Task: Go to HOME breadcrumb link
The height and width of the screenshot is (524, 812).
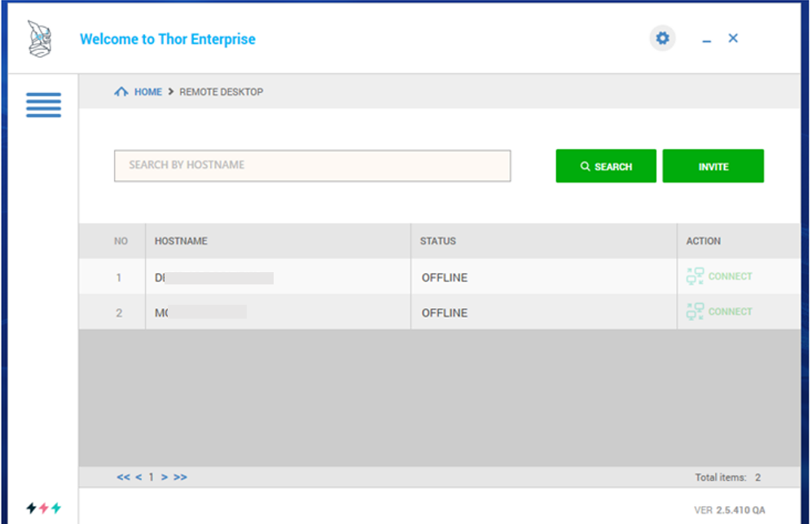Action: click(148, 92)
